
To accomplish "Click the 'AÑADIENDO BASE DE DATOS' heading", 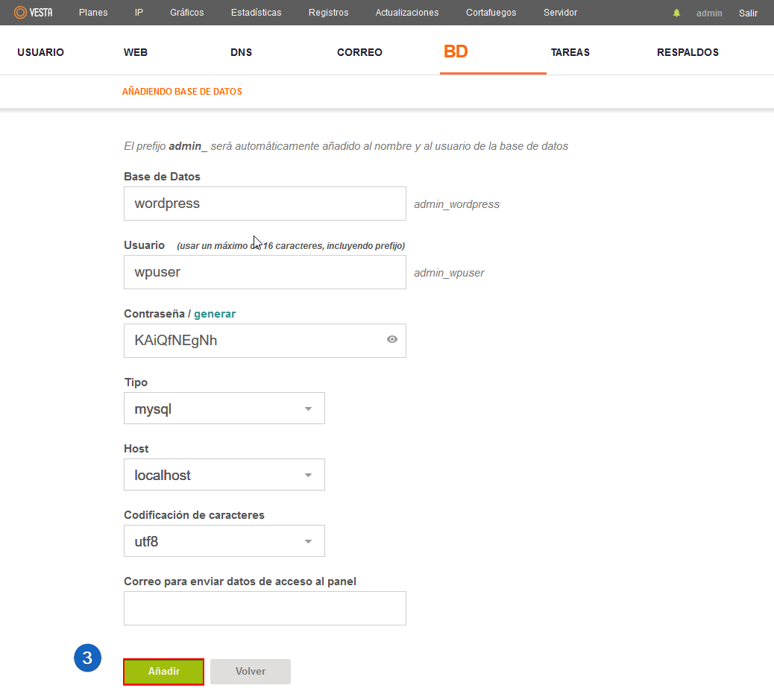I will [182, 92].
